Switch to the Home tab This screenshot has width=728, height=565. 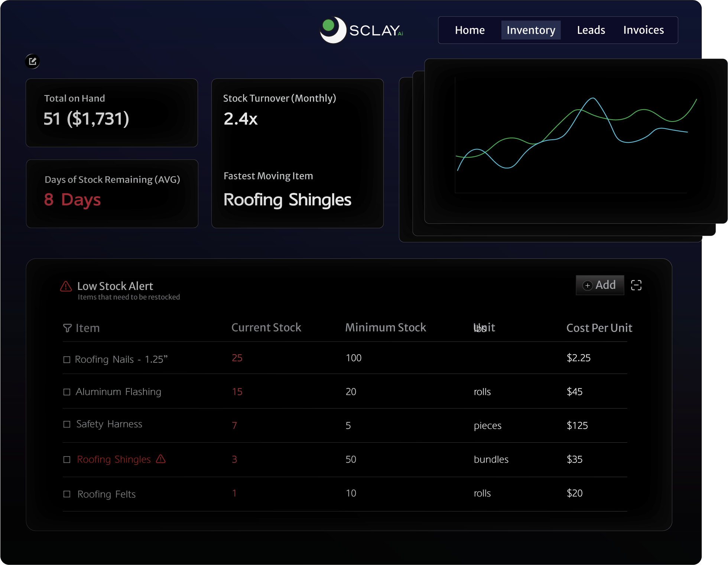[x=469, y=30]
